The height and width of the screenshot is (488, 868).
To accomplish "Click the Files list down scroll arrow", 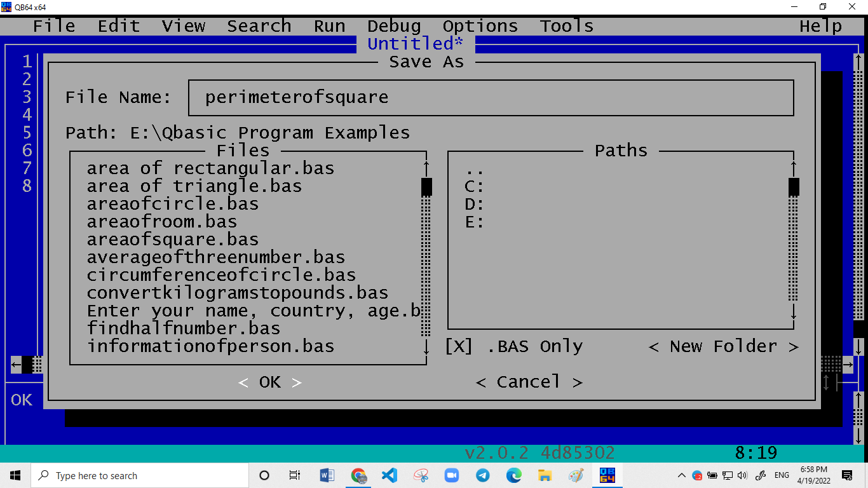I will 426,347.
